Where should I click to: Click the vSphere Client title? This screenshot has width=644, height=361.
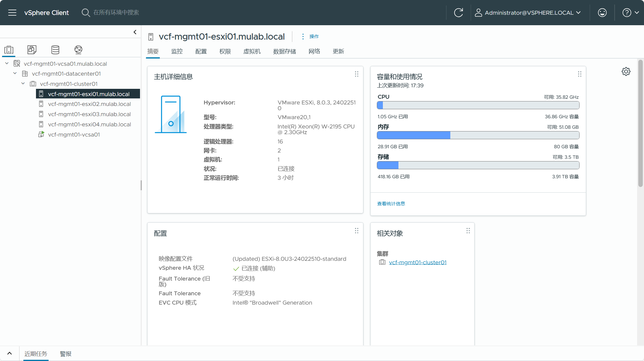[x=46, y=13]
